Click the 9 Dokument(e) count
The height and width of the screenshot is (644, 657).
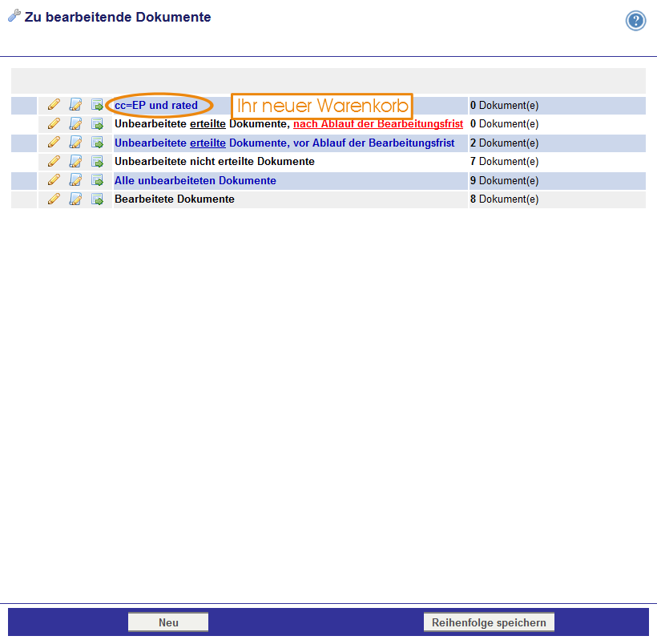pyautogui.click(x=504, y=180)
